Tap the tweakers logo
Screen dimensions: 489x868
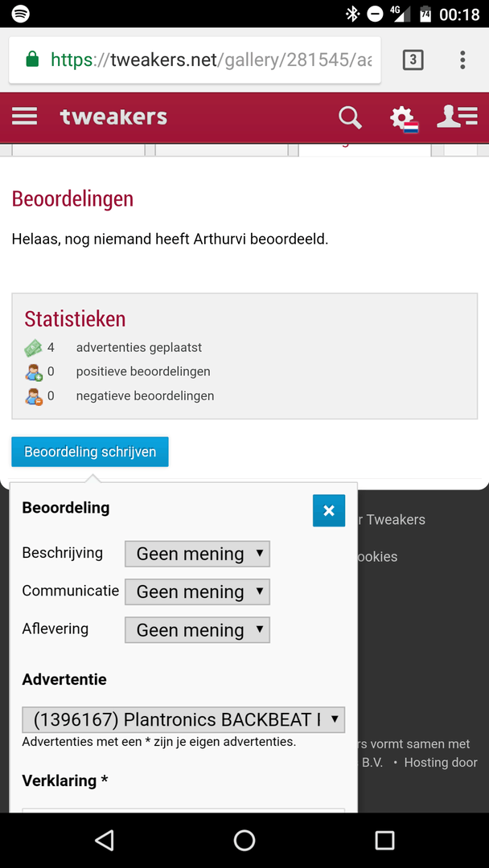pos(113,117)
